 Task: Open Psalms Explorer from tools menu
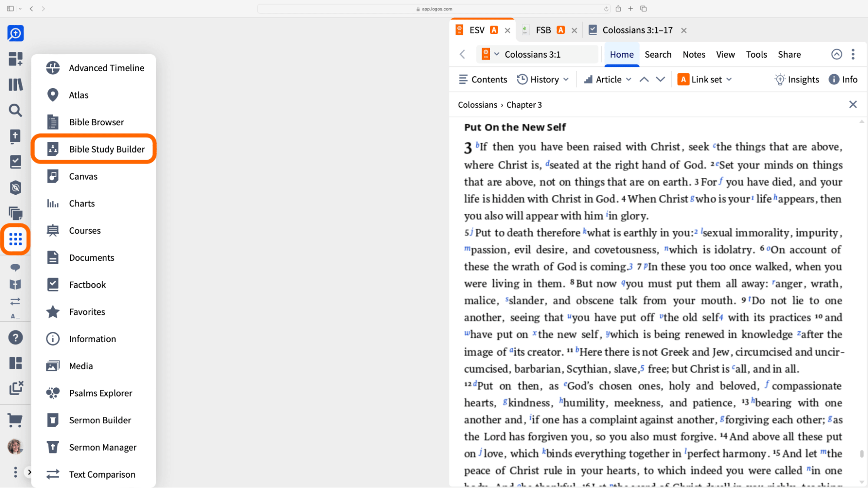pyautogui.click(x=94, y=393)
